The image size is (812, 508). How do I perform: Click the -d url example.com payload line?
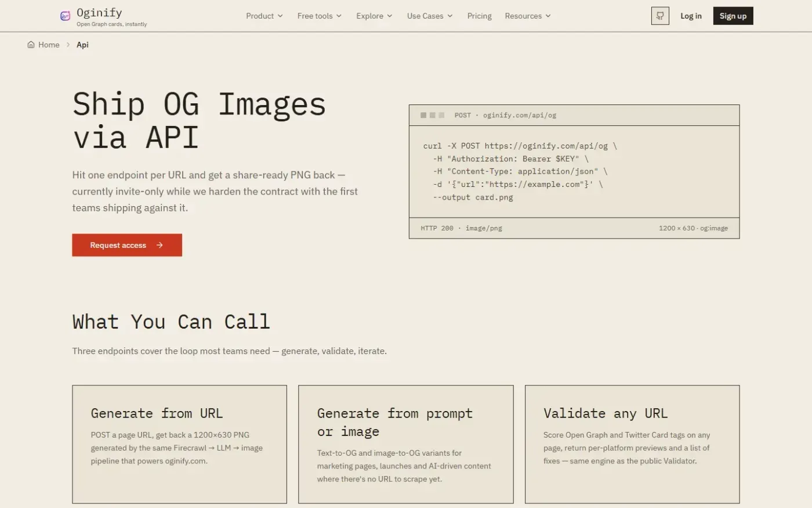tap(518, 184)
